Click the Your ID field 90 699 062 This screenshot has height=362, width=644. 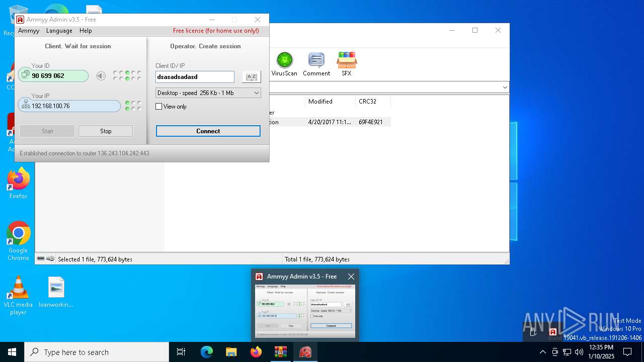(54, 76)
